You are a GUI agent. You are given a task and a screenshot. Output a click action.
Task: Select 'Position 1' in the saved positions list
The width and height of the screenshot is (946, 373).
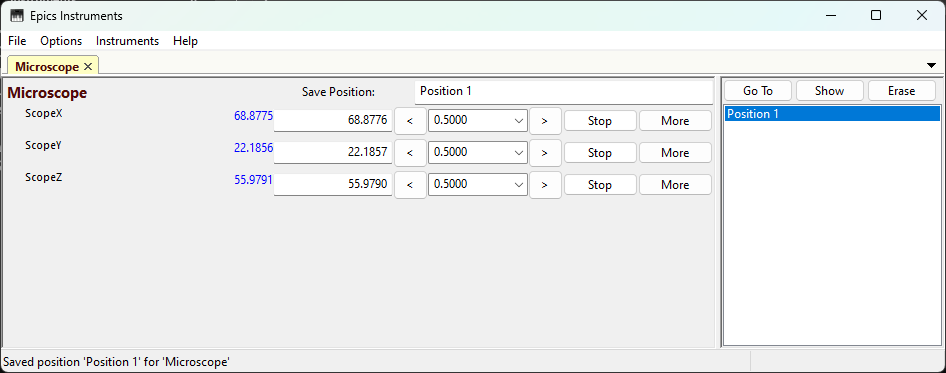click(x=833, y=113)
